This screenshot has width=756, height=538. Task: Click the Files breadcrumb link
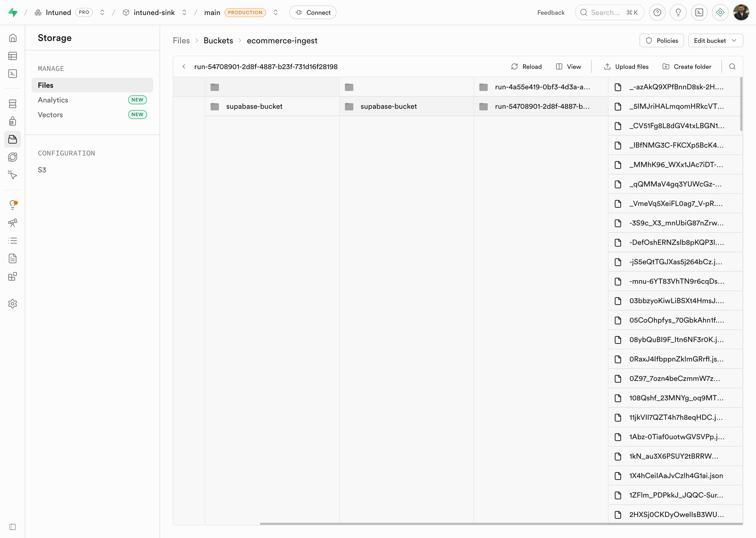click(181, 40)
